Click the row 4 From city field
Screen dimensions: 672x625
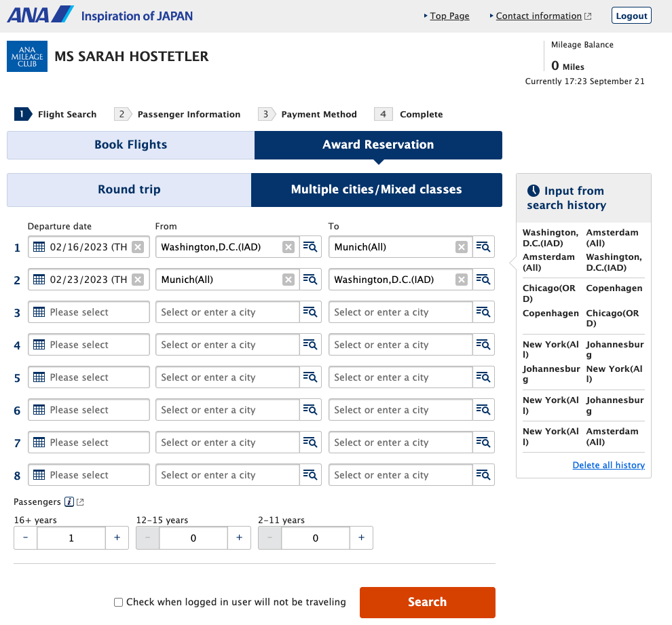point(227,345)
